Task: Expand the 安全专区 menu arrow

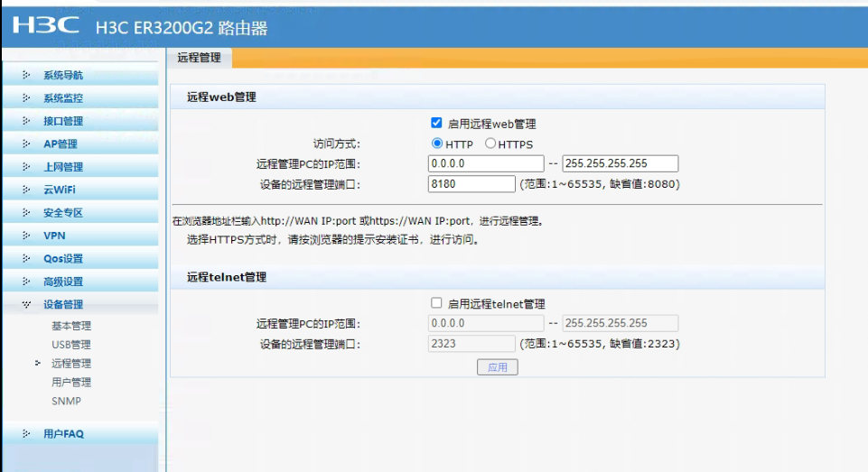Action: 26,212
